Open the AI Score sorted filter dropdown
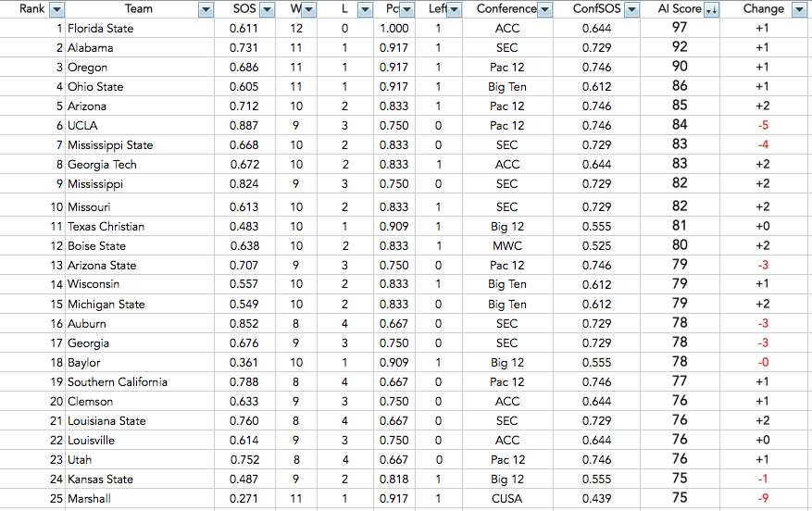The width and height of the screenshot is (812, 511). (711, 9)
